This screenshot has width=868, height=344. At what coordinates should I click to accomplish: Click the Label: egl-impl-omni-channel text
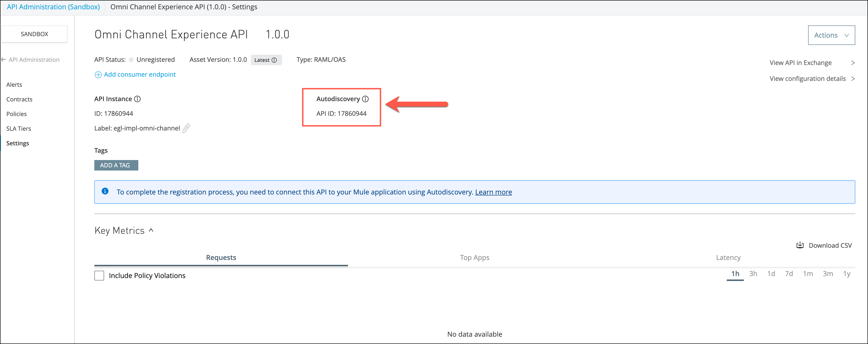click(137, 128)
